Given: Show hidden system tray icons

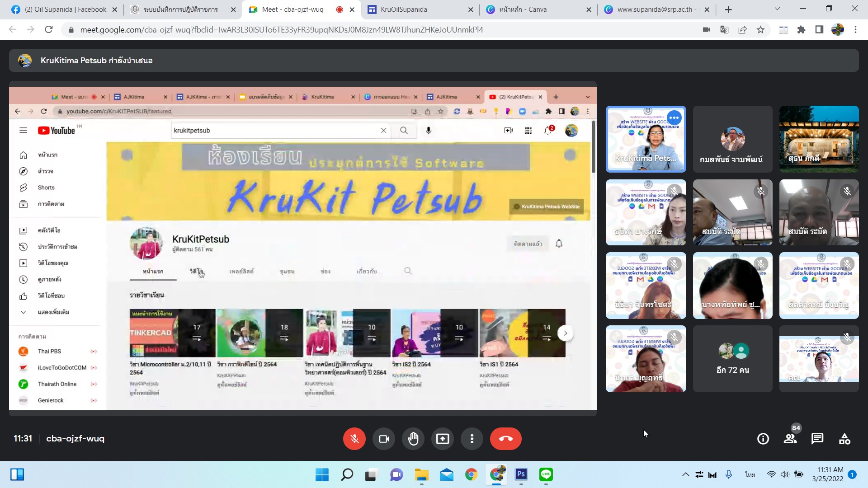Looking at the screenshot, I should 685,474.
